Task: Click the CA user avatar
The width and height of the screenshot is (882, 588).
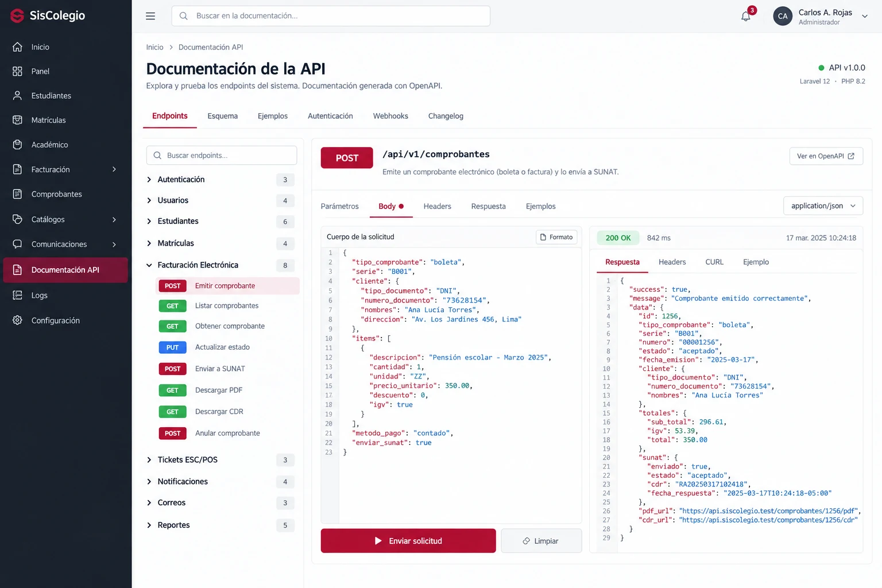Action: point(783,16)
